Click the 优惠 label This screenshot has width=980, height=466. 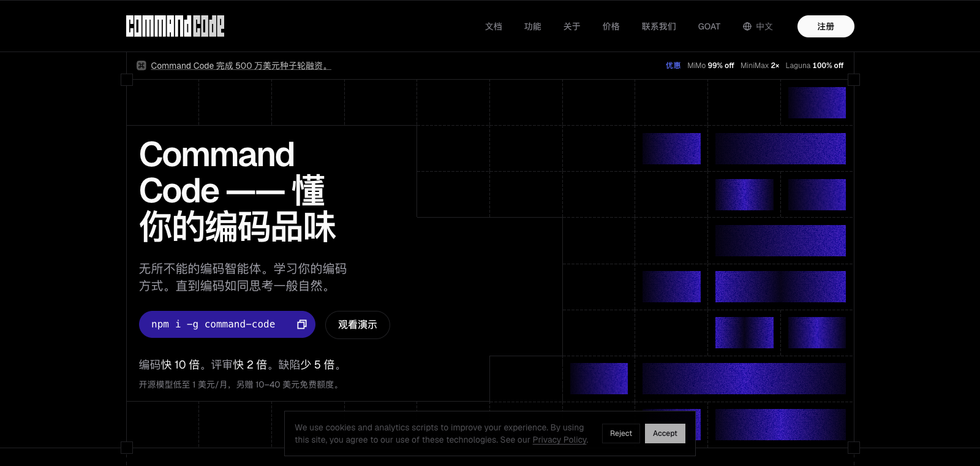pyautogui.click(x=673, y=66)
